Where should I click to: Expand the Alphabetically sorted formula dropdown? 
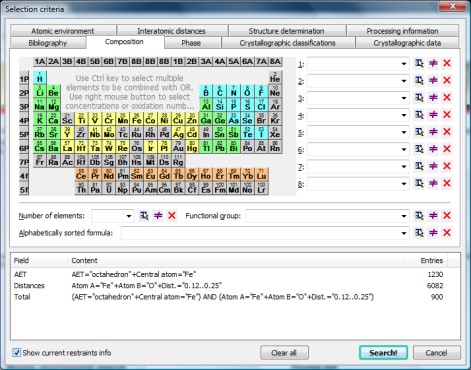(404, 233)
